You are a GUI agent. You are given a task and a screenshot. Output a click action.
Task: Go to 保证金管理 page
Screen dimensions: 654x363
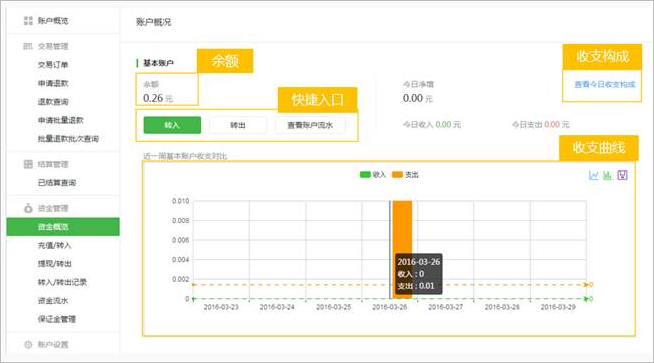[57, 319]
